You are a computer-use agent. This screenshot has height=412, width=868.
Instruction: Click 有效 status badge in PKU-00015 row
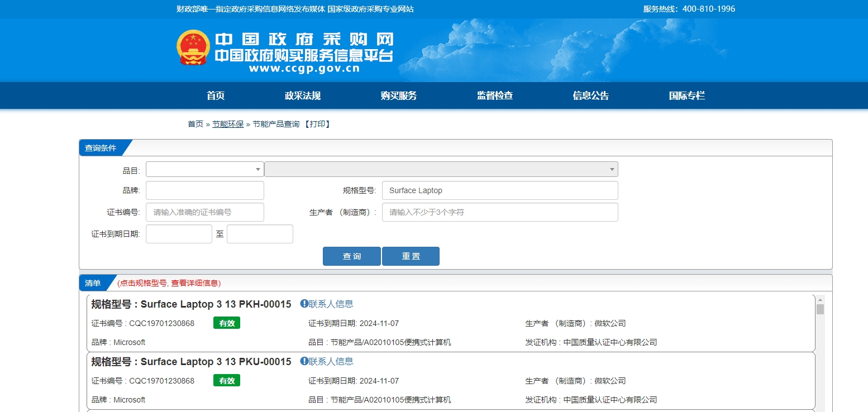[227, 381]
